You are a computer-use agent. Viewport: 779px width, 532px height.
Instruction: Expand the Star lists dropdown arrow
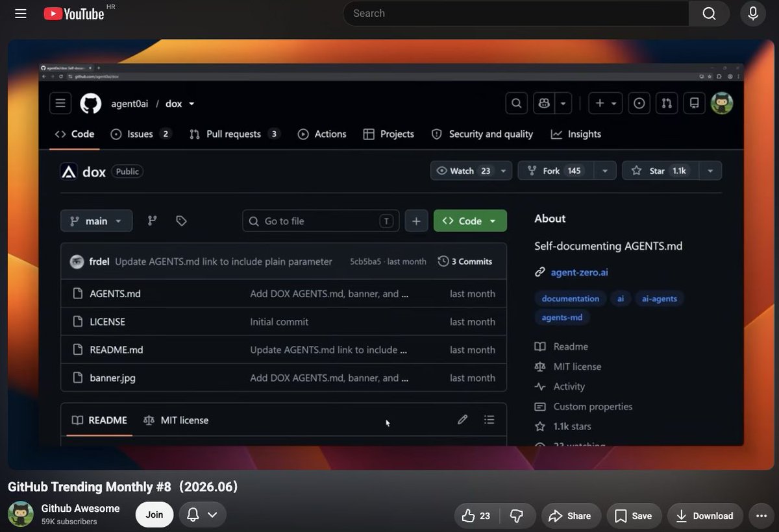coord(710,171)
